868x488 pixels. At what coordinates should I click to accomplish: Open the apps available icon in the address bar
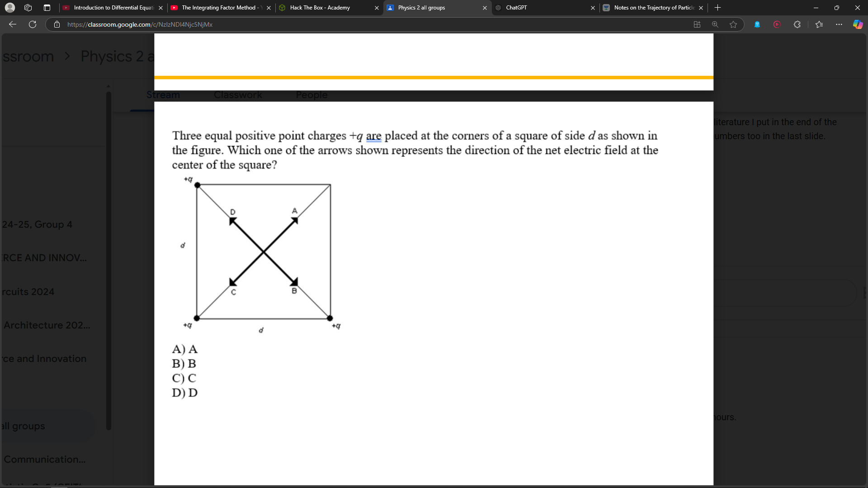point(697,24)
